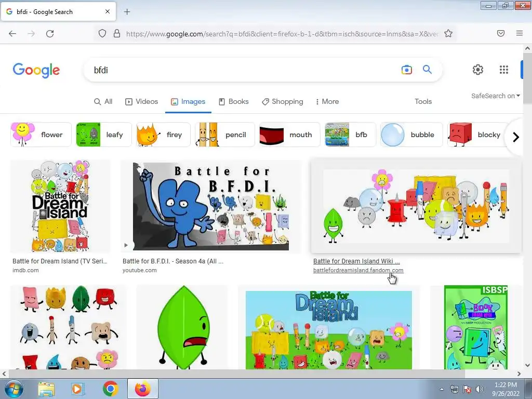This screenshot has width=532, height=399.
Task: Open the green leafy character image
Action: pyautogui.click(x=182, y=327)
